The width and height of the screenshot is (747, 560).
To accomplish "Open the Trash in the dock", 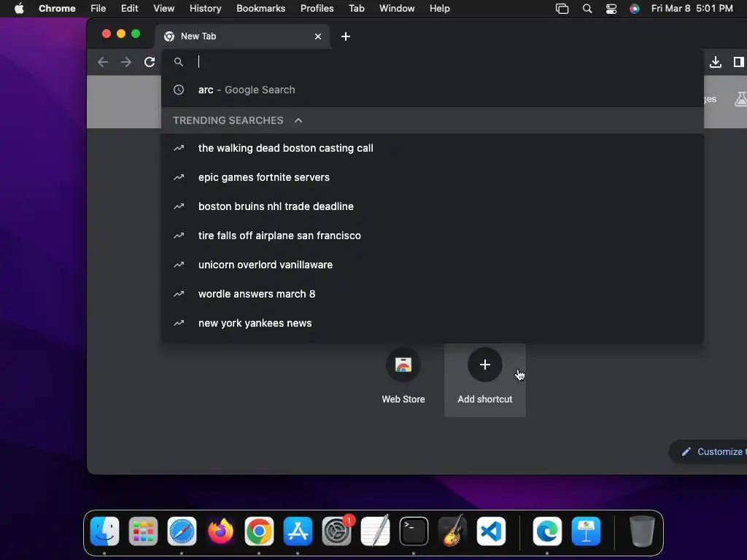I will tap(642, 531).
